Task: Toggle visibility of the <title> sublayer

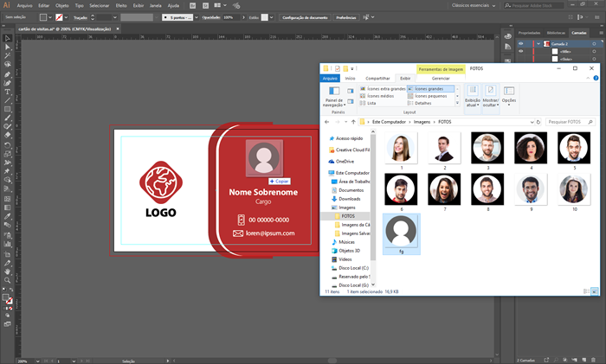Action: click(521, 51)
